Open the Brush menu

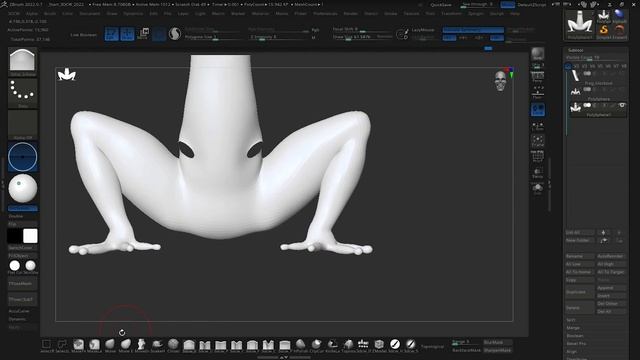coord(50,13)
